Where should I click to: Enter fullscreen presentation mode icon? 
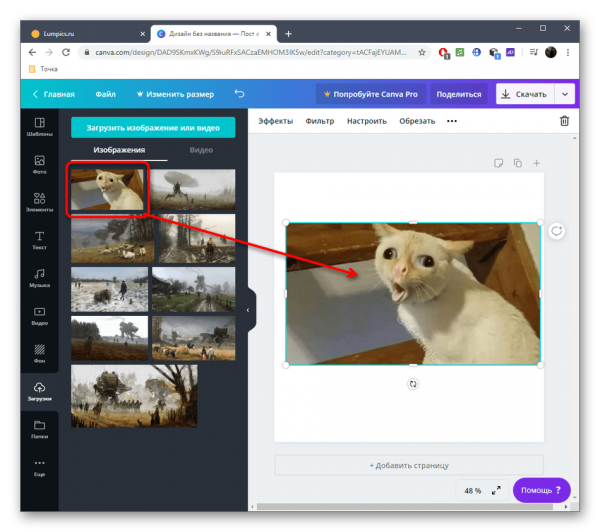[496, 490]
